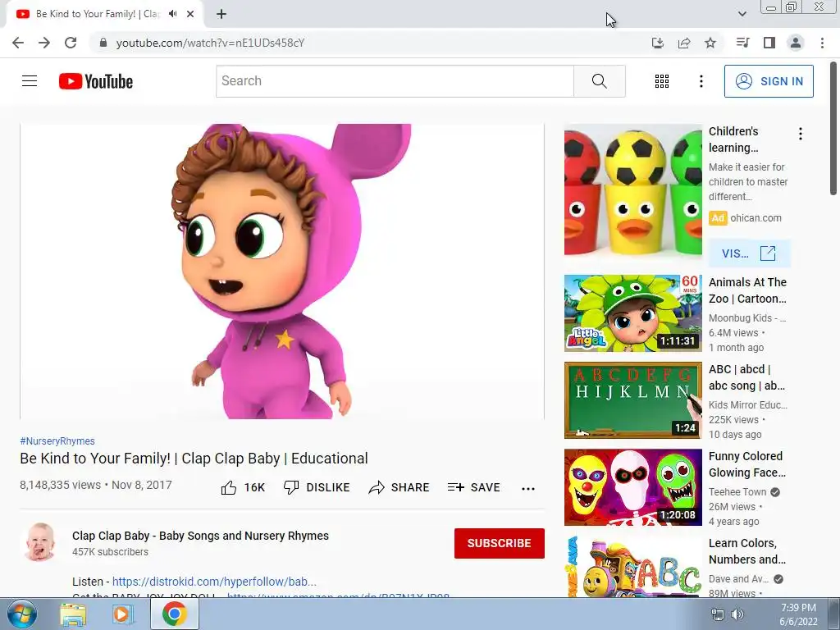Viewport: 840px width, 630px height.
Task: Open the Chrome profile avatar
Action: coord(796,43)
